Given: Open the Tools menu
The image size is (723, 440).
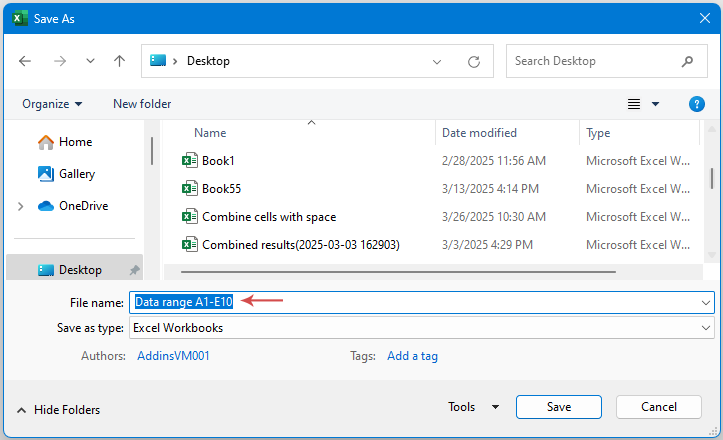Looking at the screenshot, I should [x=474, y=407].
